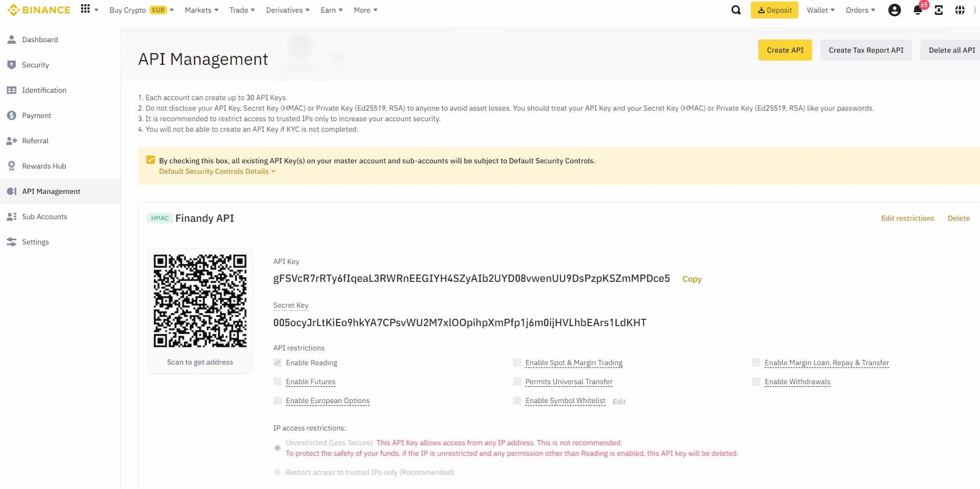980x489 pixels.
Task: Click Delete all API button
Action: point(951,50)
